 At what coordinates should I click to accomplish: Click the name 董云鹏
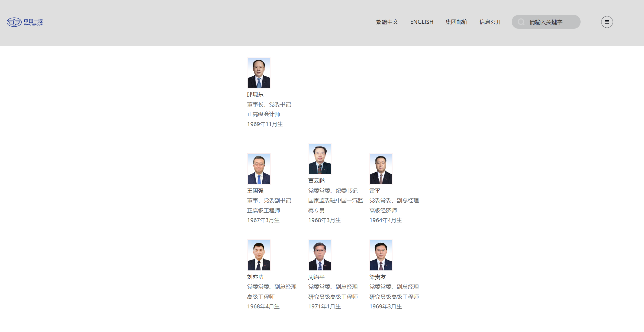316,181
